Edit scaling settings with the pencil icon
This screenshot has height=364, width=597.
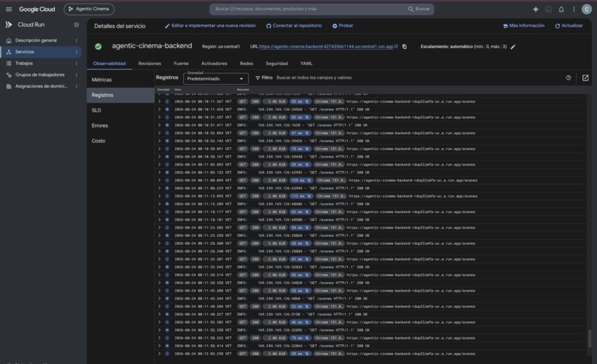[x=513, y=47]
